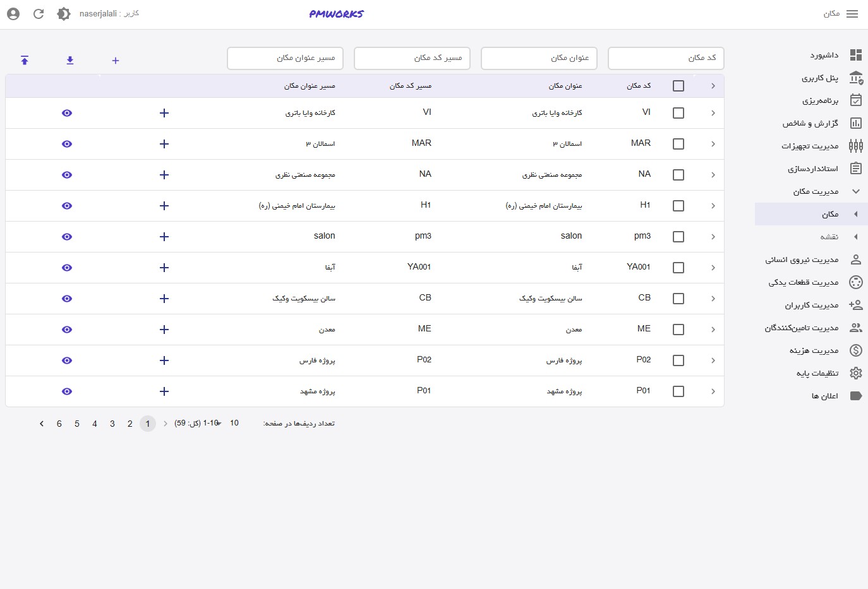
Task: Click the download icon above the table
Action: click(70, 60)
